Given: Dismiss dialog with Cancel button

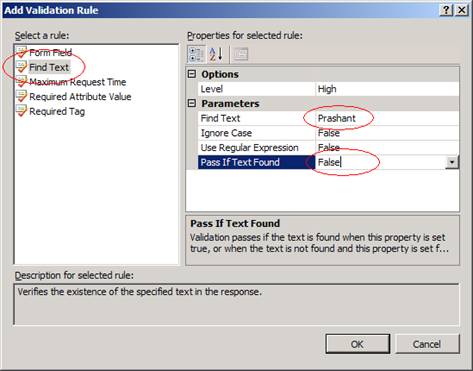Looking at the screenshot, I should (427, 344).
